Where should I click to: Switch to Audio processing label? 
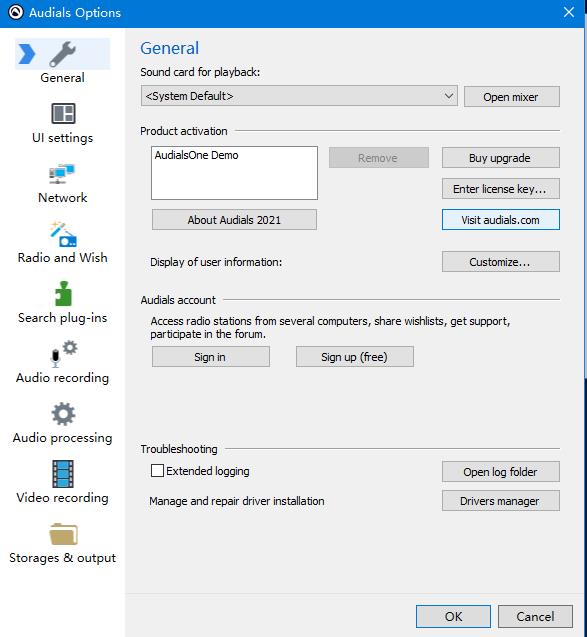click(x=63, y=438)
